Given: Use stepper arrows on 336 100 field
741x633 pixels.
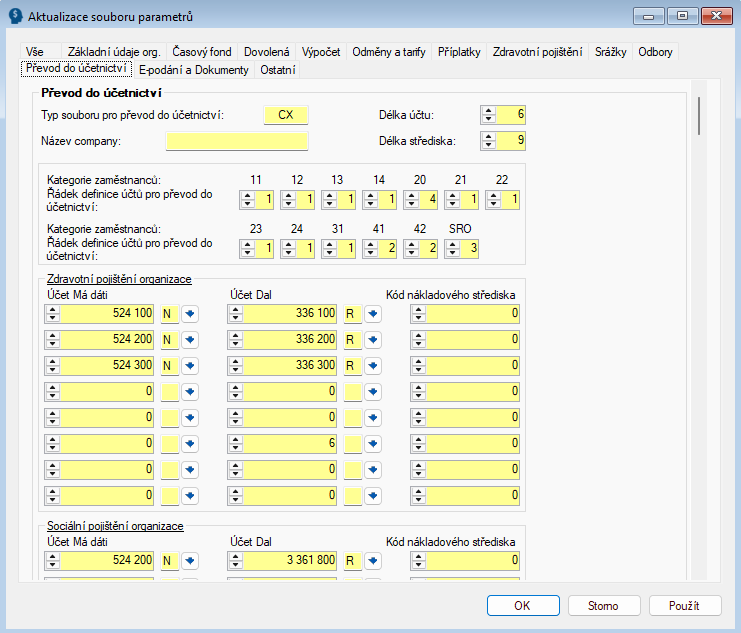Looking at the screenshot, I should pos(235,313).
